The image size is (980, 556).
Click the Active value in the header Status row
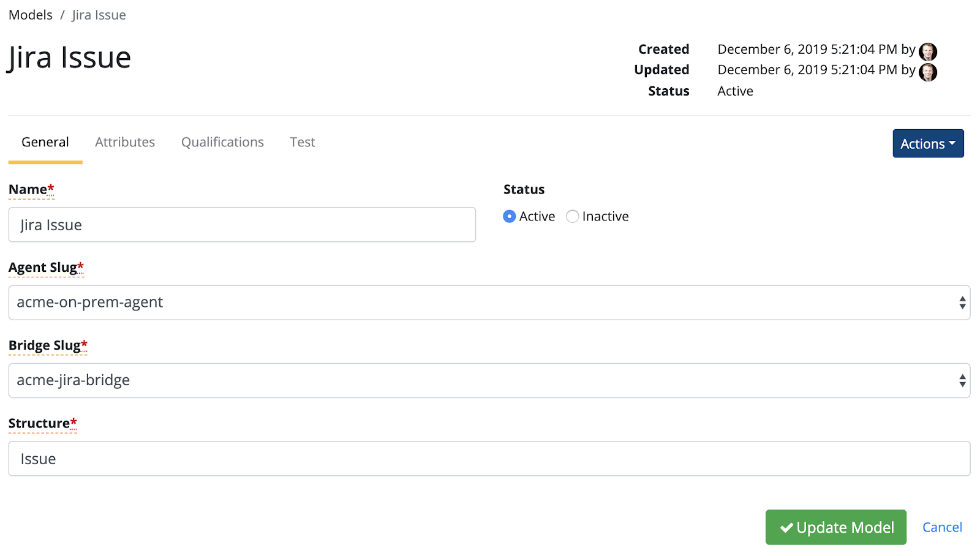[x=735, y=91]
